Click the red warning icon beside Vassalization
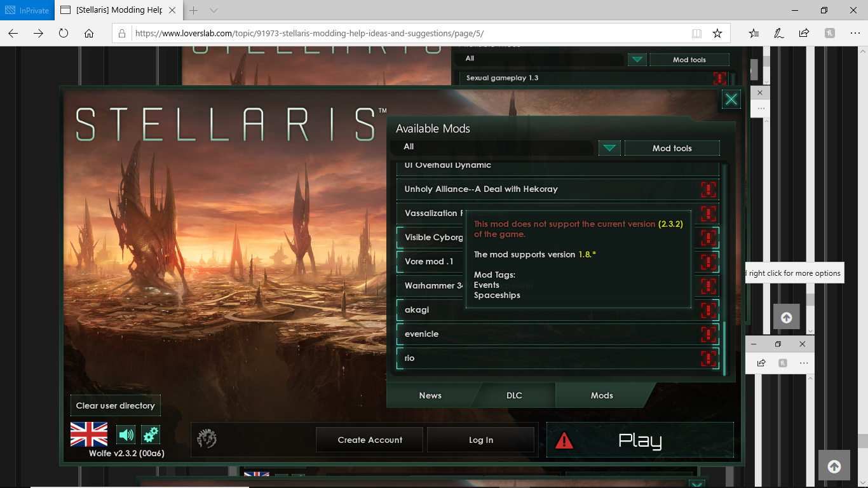The height and width of the screenshot is (488, 868). [708, 213]
